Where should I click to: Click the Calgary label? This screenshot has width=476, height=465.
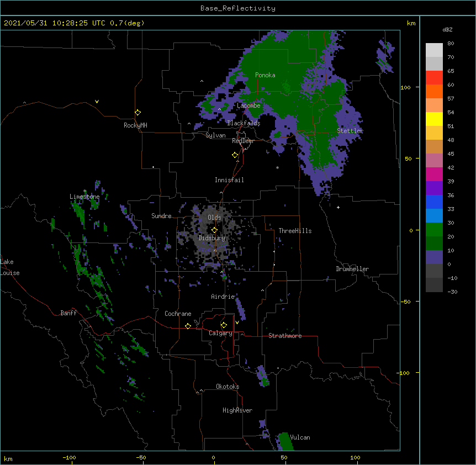(x=221, y=333)
